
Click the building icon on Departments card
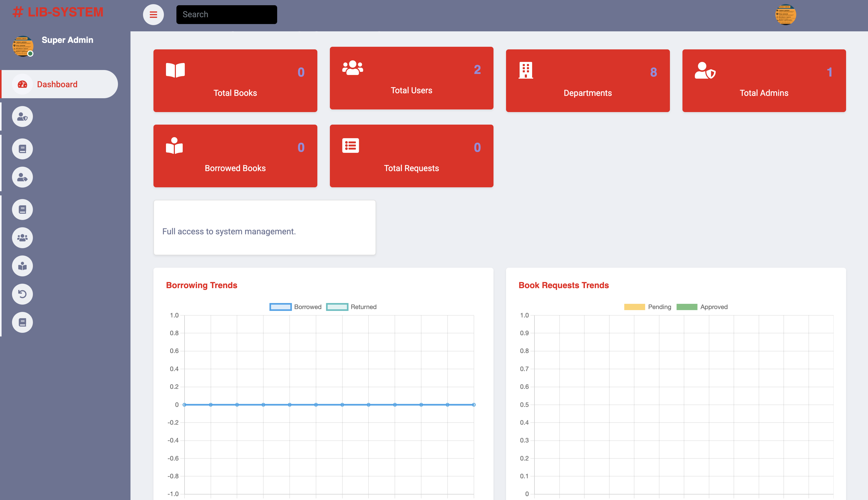coord(526,70)
